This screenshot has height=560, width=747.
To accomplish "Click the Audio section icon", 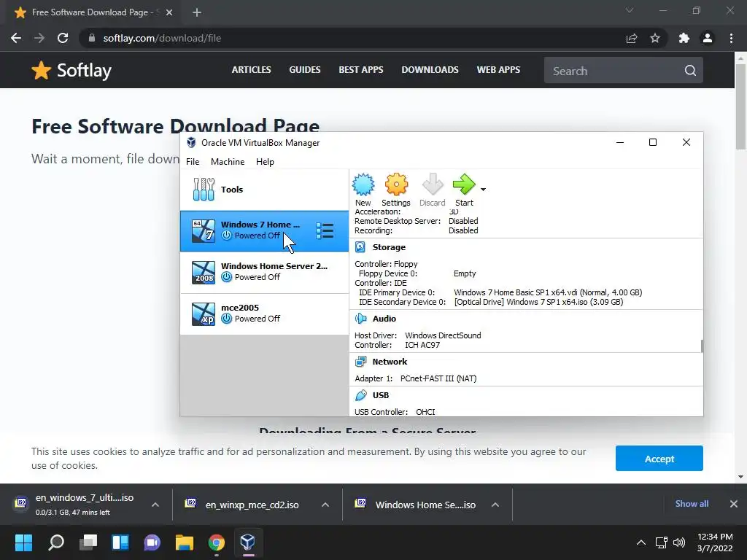I will (360, 319).
